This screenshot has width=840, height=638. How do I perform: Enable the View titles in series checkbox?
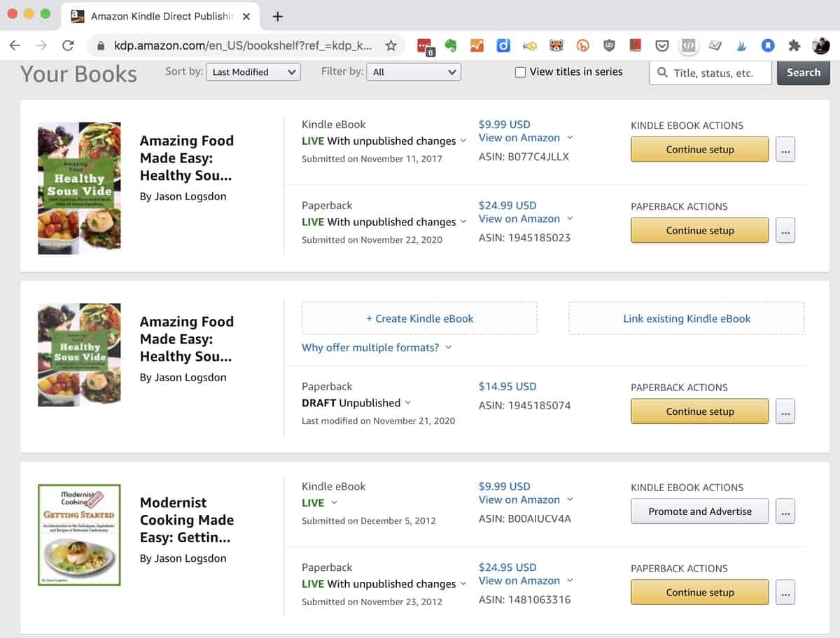coord(519,71)
